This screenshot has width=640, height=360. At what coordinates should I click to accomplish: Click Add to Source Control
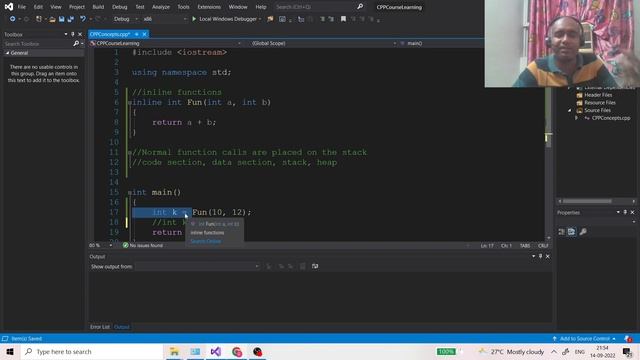click(584, 339)
